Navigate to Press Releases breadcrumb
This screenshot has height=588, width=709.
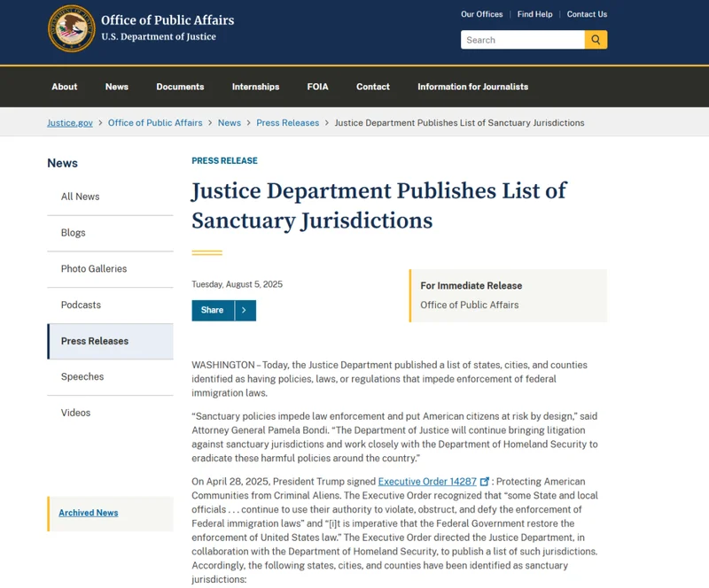point(287,123)
